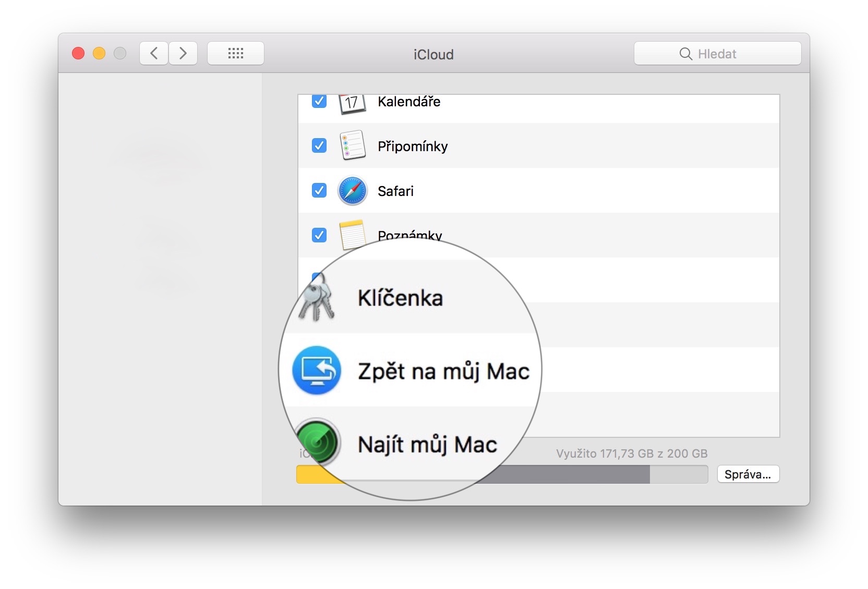
Task: Click the Kalendáře calendar icon
Action: coord(352,103)
